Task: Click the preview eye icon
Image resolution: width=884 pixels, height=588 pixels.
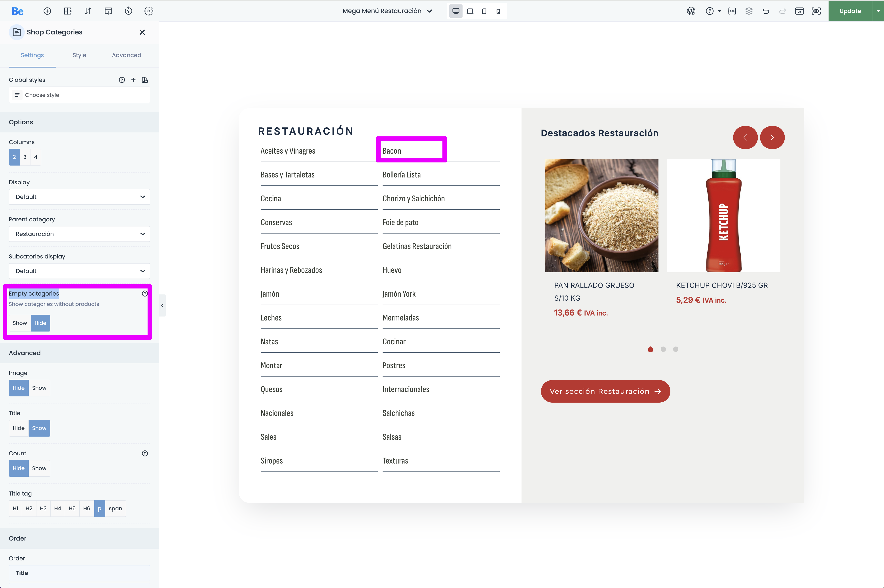Action: coord(816,11)
